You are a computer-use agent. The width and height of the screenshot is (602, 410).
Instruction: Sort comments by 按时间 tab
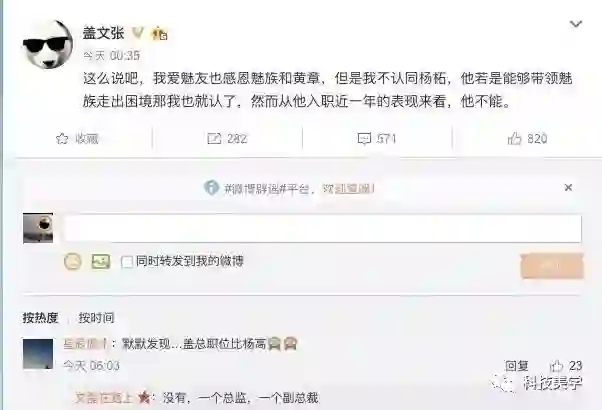tap(96, 317)
